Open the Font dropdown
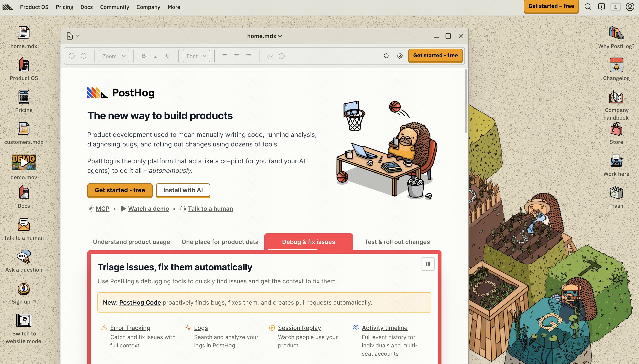Image resolution: width=639 pixels, height=364 pixels. tap(196, 56)
